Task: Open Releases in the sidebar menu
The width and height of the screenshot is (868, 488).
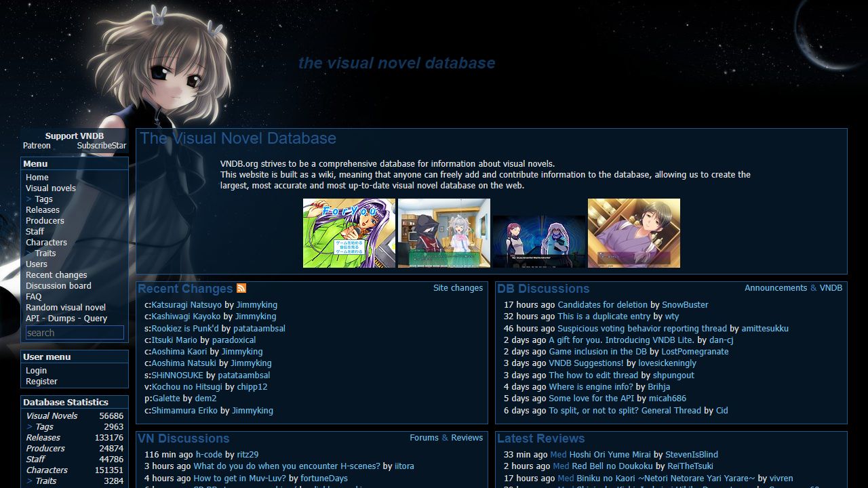Action: [x=43, y=210]
